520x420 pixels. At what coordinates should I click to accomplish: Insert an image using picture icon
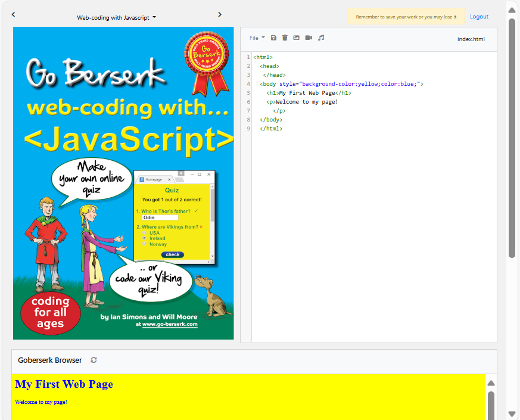(297, 38)
